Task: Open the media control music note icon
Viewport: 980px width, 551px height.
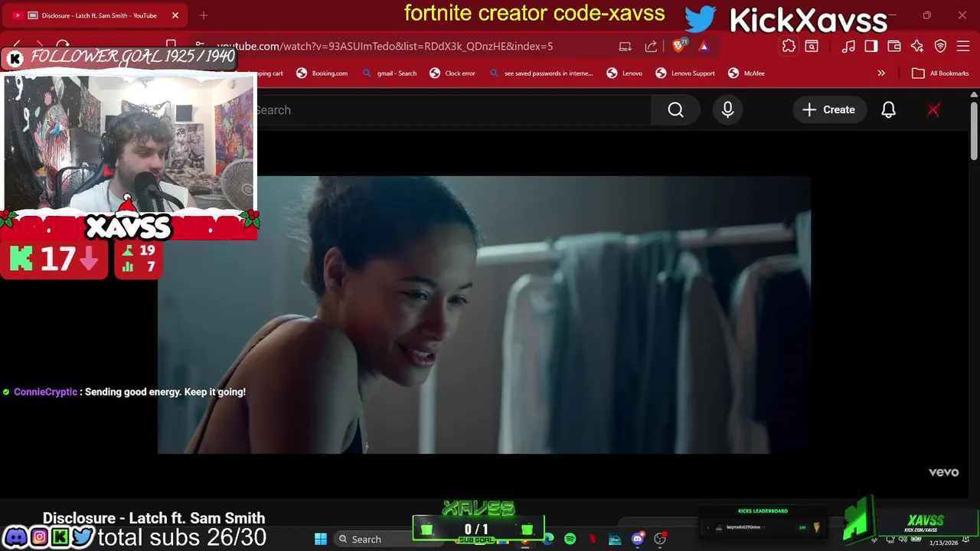Action: pyautogui.click(x=848, y=46)
